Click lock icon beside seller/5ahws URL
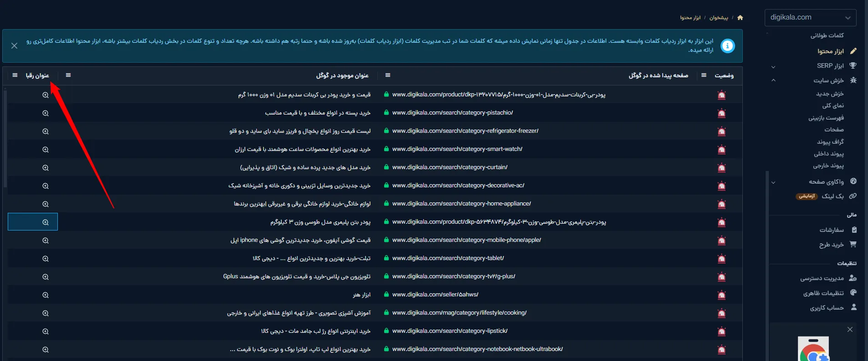 [386, 295]
